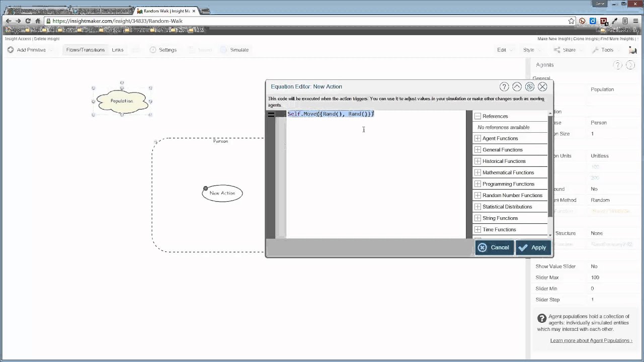The image size is (644, 362).
Task: Click the save icon at the toolbar's right end
Action: (633, 50)
